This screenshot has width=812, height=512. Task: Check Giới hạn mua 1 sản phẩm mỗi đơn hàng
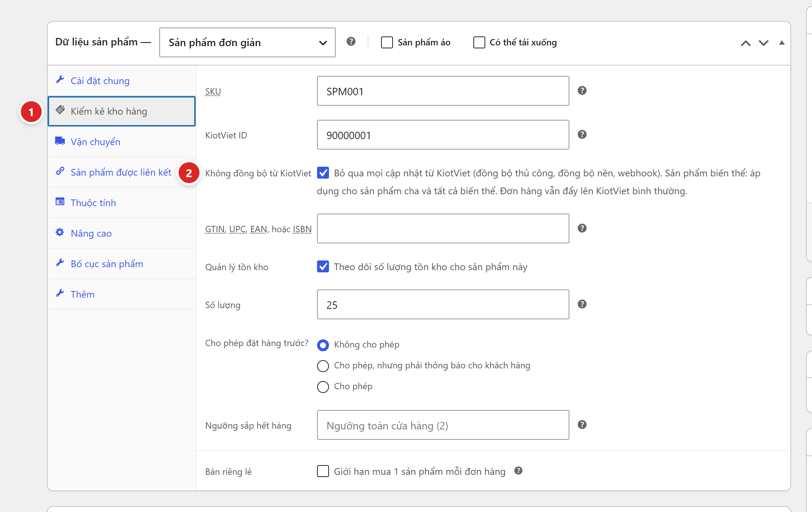pyautogui.click(x=323, y=471)
